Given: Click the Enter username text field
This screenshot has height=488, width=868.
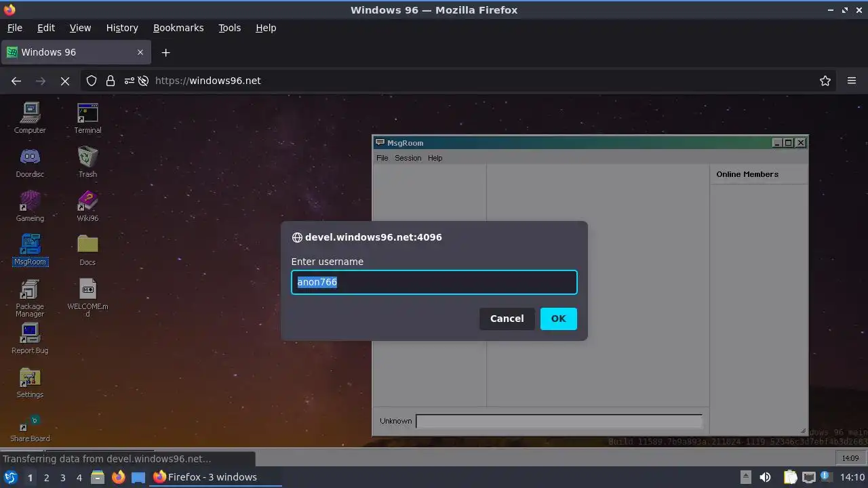Looking at the screenshot, I should click(434, 282).
